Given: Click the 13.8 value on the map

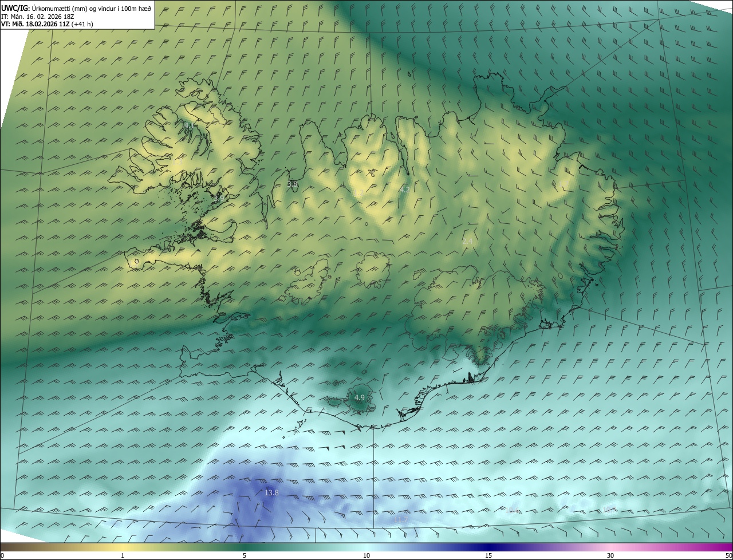Looking at the screenshot, I should 271,492.
